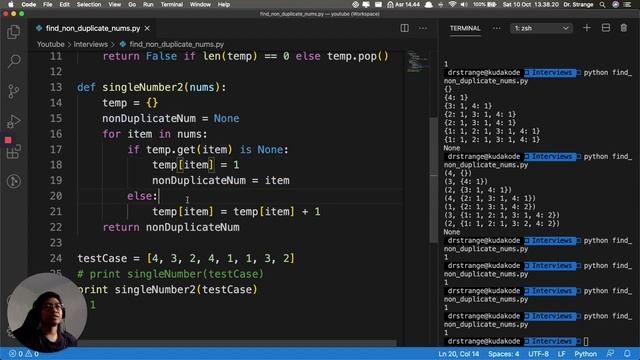The height and width of the screenshot is (360, 640).
Task: Open terminal panel ellipsis menu
Action: tap(496, 28)
